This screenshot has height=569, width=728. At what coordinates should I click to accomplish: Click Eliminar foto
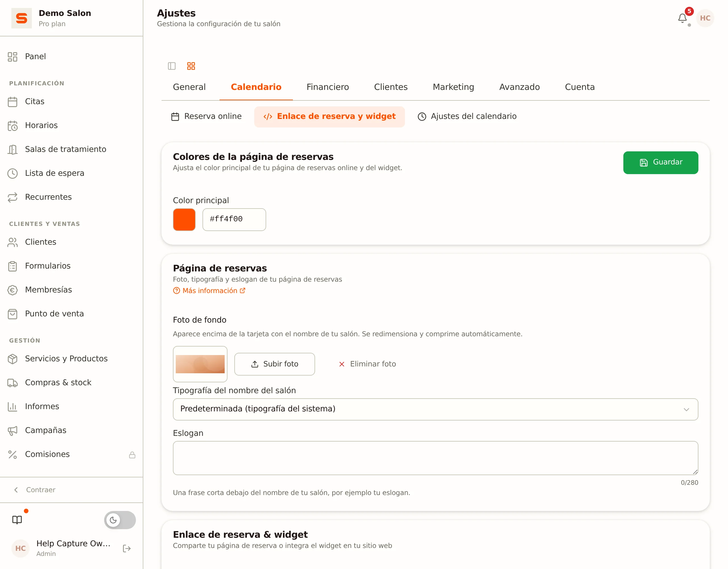367,364
